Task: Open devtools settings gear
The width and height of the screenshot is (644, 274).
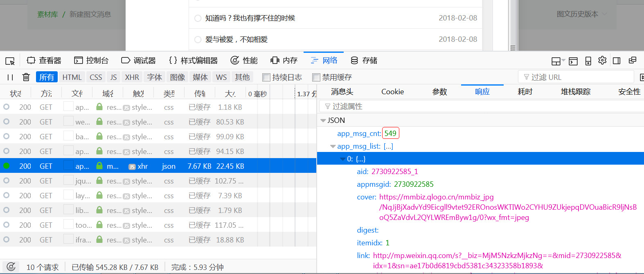Action: tap(602, 61)
